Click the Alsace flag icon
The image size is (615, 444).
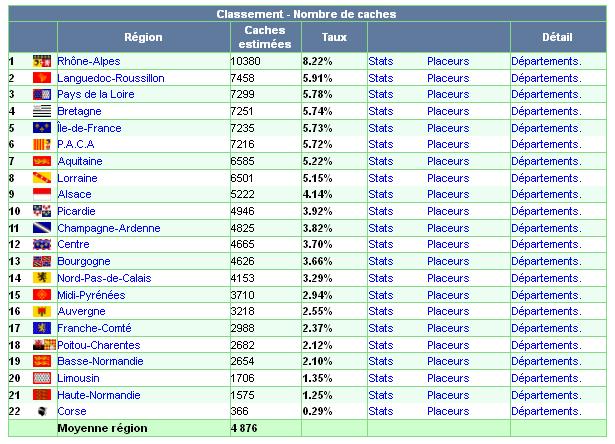[42, 194]
